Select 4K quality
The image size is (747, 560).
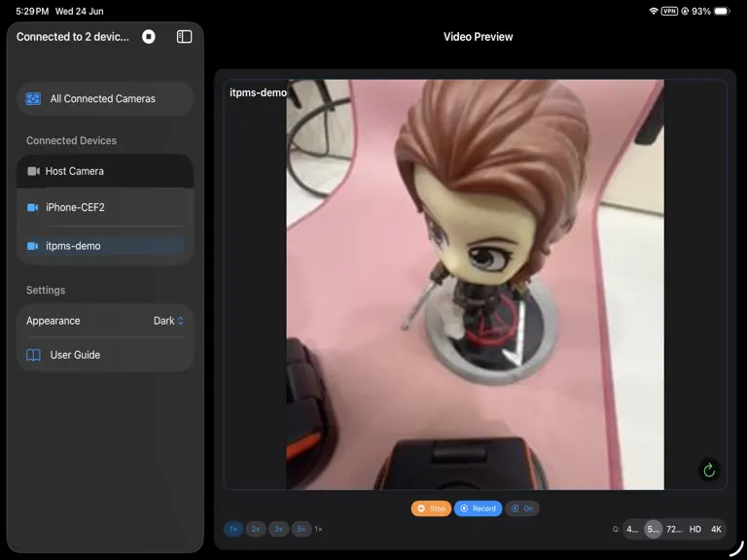716,529
